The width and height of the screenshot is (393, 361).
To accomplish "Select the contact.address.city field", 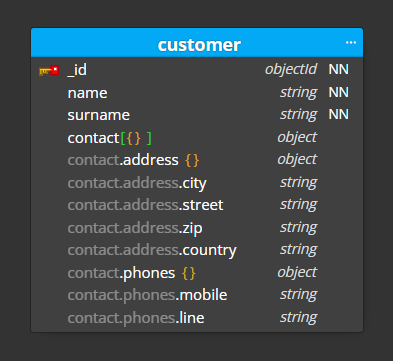I will click(x=197, y=183).
